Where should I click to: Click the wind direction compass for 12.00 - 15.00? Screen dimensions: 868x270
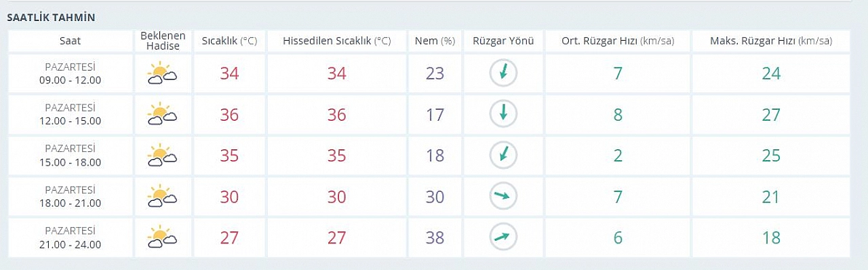point(503,114)
